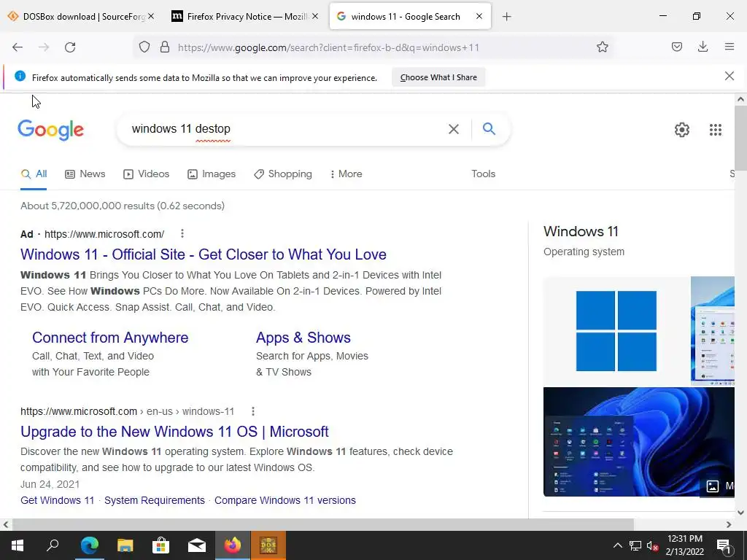The width and height of the screenshot is (747, 560).
Task: Open the Firefox application menu
Action: pyautogui.click(x=729, y=47)
